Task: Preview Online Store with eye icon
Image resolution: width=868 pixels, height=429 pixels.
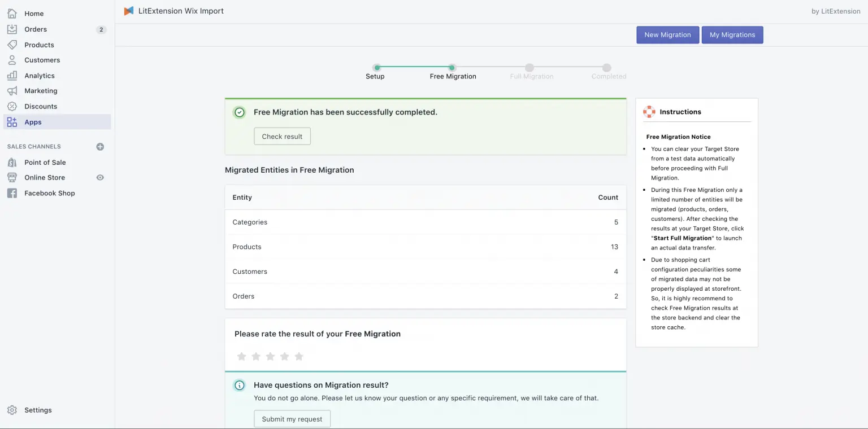Action: coord(100,178)
